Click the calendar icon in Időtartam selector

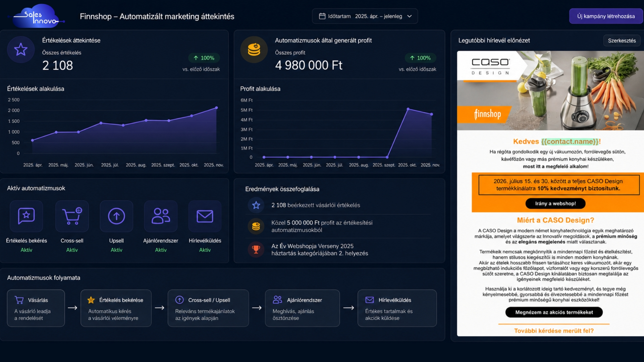[322, 16]
